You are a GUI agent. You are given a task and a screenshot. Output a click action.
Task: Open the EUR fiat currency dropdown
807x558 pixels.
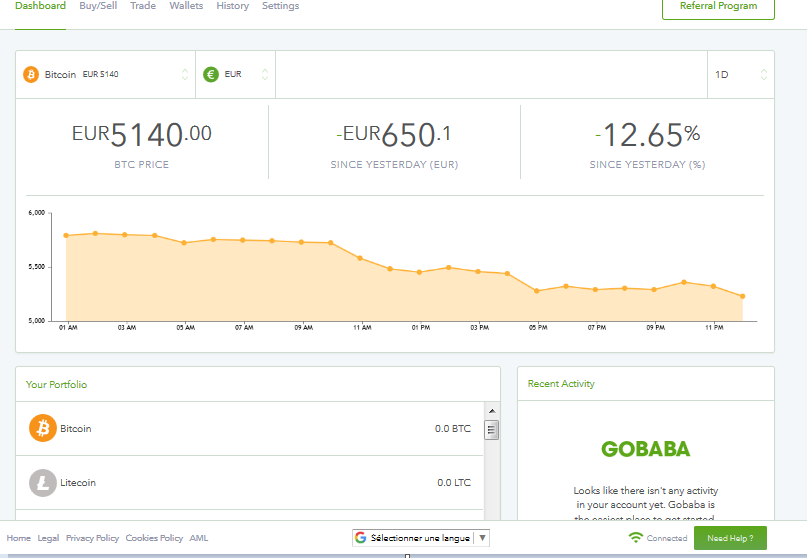point(236,75)
